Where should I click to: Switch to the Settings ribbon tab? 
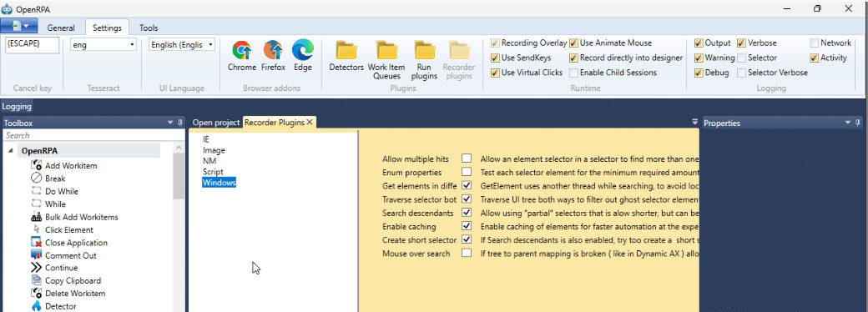coord(107,28)
